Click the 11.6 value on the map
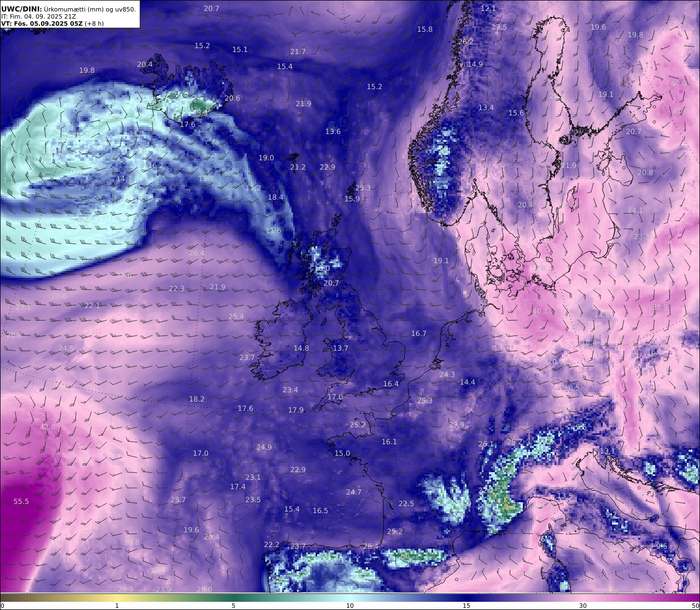 click(273, 230)
